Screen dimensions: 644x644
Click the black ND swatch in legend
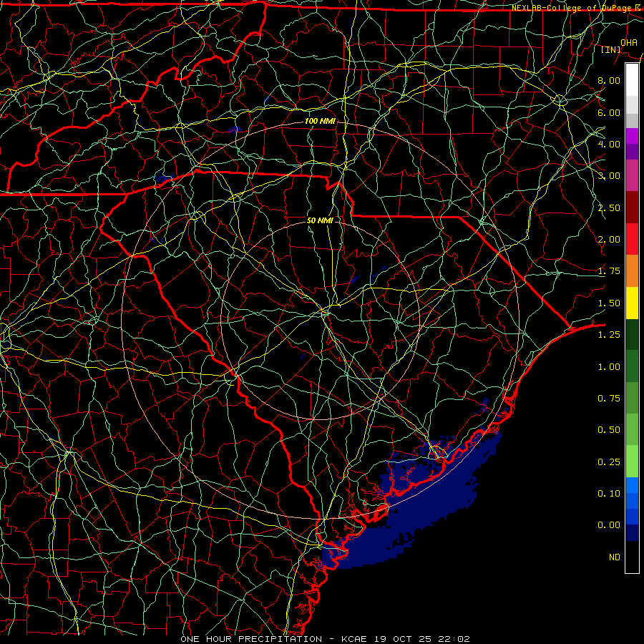coord(632,557)
